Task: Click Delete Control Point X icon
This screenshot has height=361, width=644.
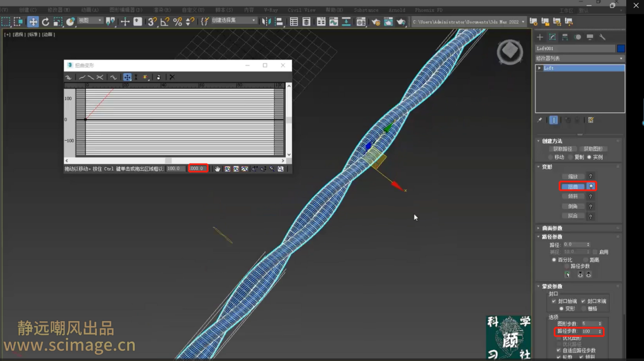Action: [172, 77]
